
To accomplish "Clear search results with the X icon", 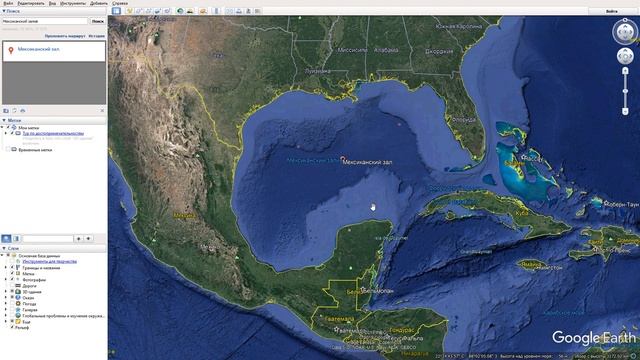I will click(x=102, y=111).
